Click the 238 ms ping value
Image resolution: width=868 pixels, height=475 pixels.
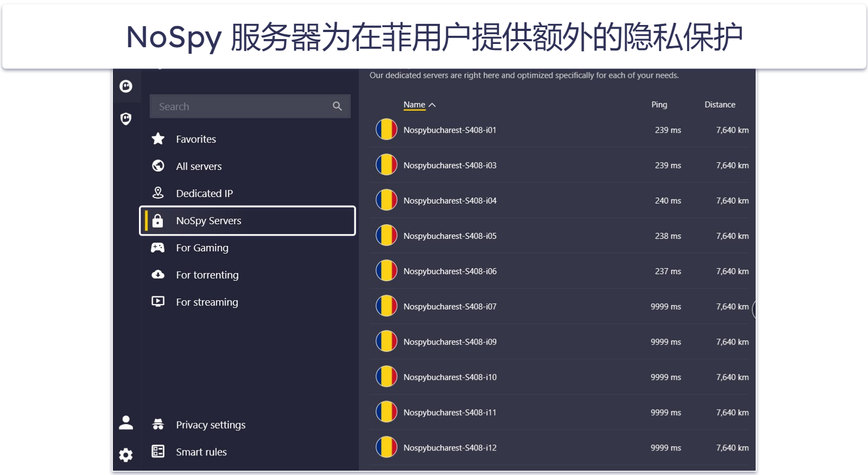pos(668,236)
